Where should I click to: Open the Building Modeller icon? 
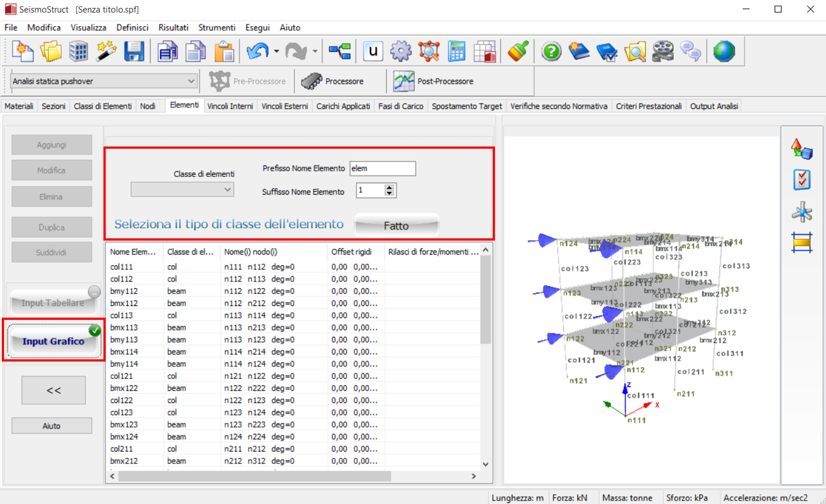(78, 52)
